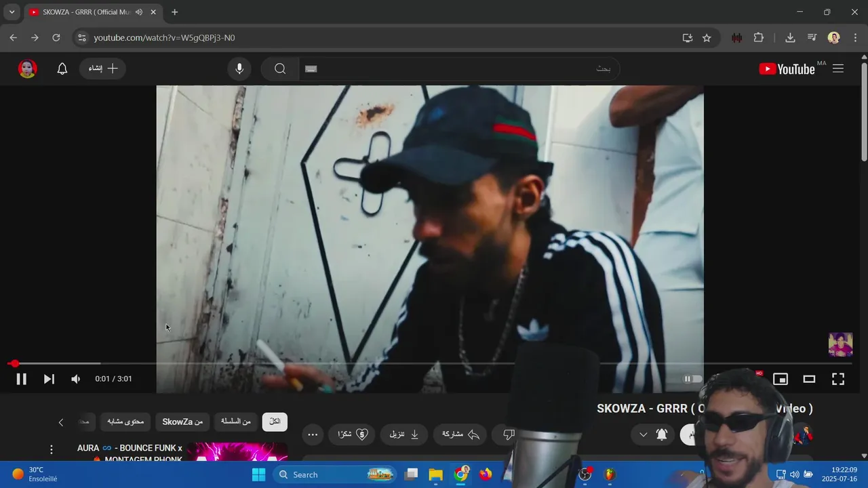Open the red audio waveform extension

point(736,38)
